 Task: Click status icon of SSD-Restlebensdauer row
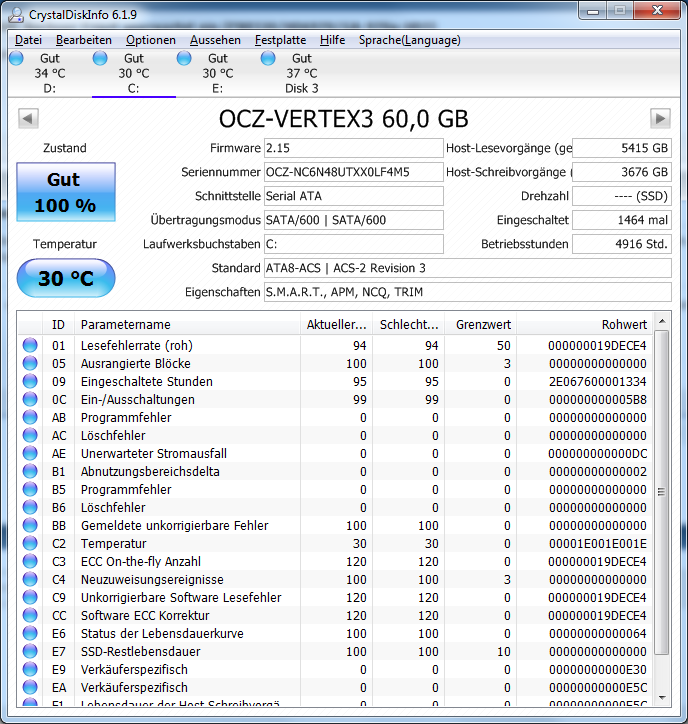click(x=30, y=652)
